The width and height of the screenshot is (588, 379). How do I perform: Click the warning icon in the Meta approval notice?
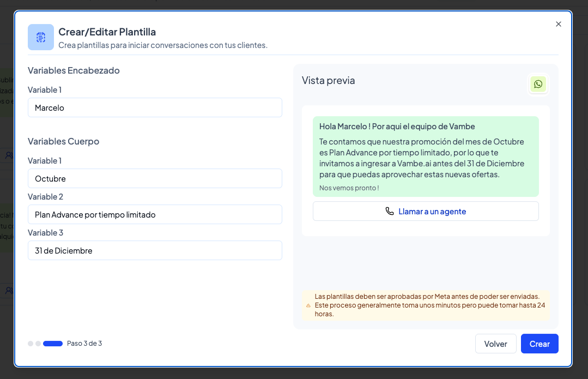coord(308,306)
